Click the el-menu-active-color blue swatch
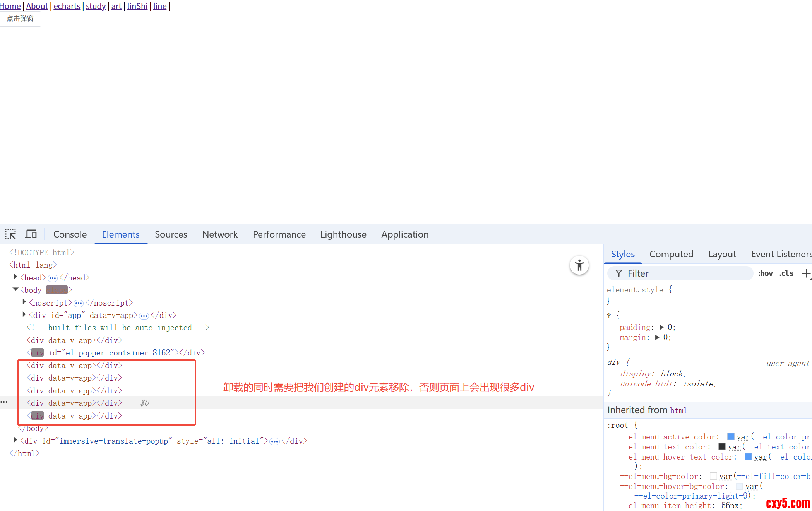Screen dimensions: 812x511 pyautogui.click(x=731, y=437)
